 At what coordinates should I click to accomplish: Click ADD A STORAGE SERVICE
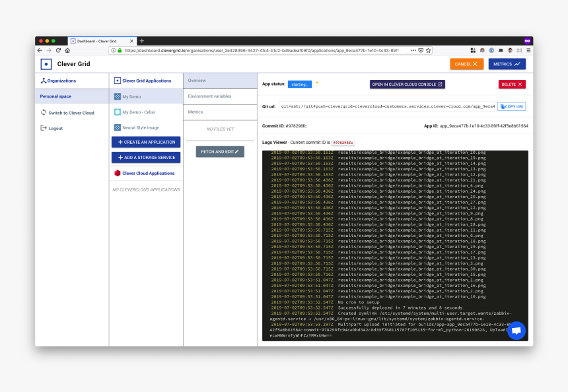click(146, 158)
